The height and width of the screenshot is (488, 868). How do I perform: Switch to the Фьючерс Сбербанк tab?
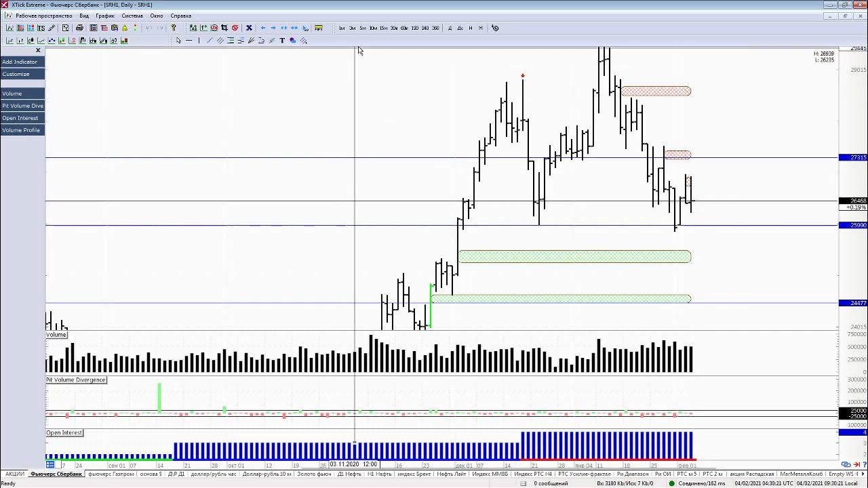[x=56, y=474]
